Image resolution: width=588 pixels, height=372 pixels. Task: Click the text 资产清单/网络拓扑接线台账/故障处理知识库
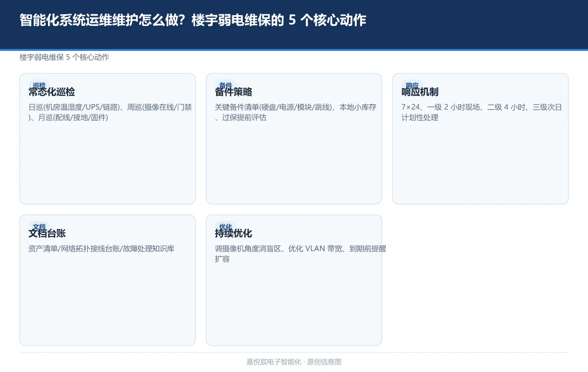tap(101, 249)
